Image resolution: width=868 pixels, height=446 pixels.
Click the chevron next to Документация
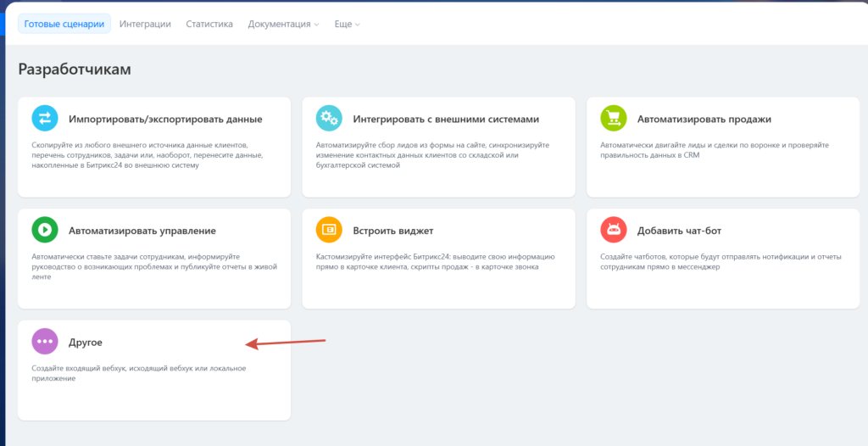point(316,25)
